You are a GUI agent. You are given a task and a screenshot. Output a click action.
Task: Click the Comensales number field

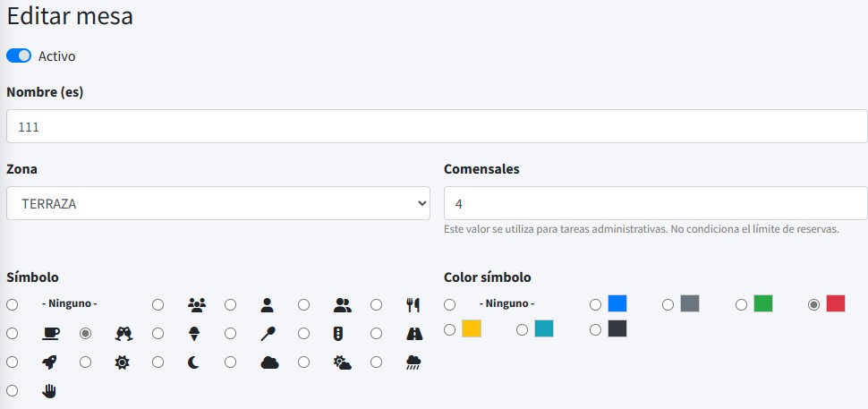655,203
